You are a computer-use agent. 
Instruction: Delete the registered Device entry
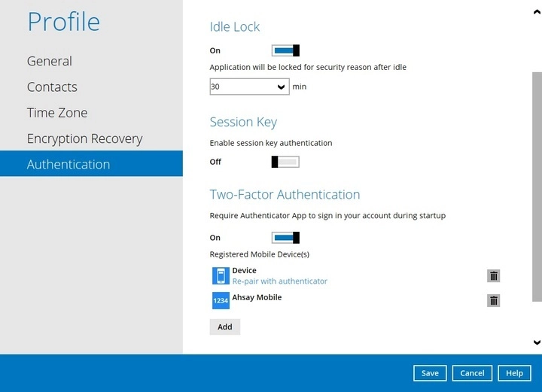[x=494, y=276]
